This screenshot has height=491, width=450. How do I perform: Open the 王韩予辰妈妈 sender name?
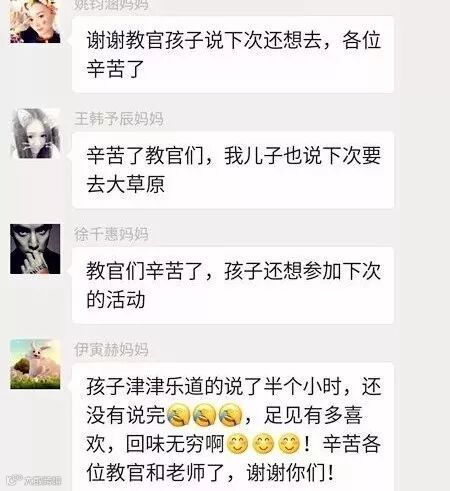[x=119, y=119]
